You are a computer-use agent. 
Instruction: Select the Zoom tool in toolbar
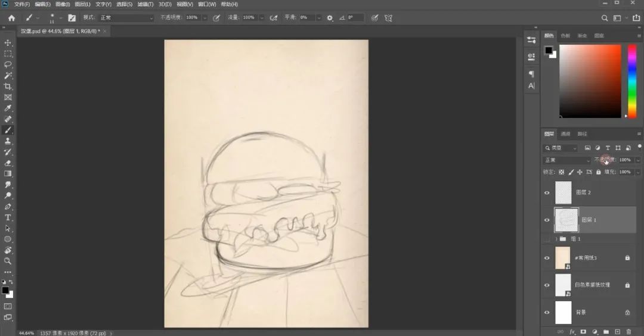8,261
